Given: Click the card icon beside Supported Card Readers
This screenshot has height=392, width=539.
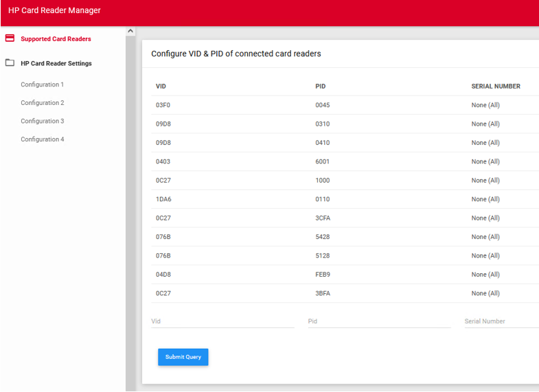Looking at the screenshot, I should [10, 38].
